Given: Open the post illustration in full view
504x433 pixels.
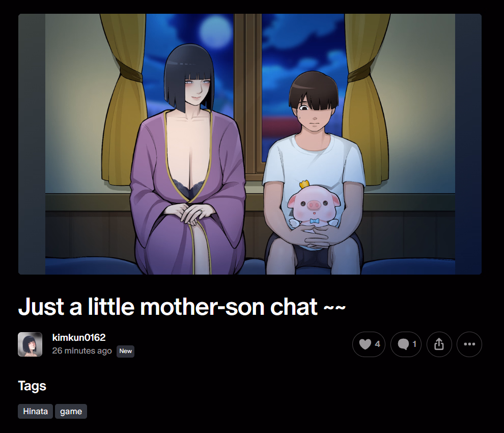Looking at the screenshot, I should (x=250, y=144).
